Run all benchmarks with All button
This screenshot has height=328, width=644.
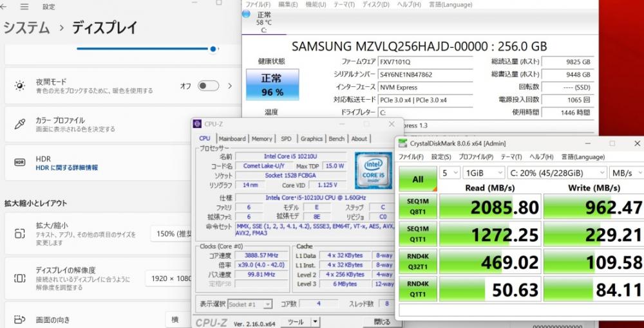418,179
